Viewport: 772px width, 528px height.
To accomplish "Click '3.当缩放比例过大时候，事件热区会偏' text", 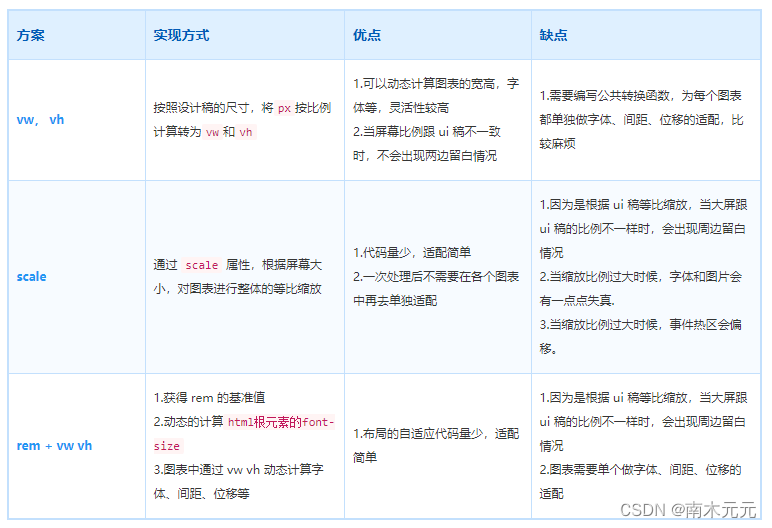I will [x=641, y=325].
